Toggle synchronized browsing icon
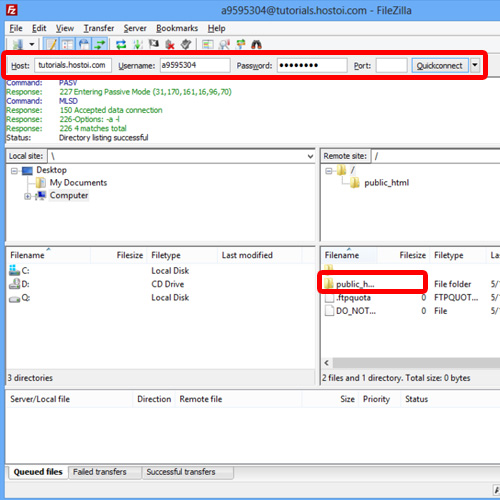Image resolution: width=500 pixels, height=500 pixels. (240, 44)
